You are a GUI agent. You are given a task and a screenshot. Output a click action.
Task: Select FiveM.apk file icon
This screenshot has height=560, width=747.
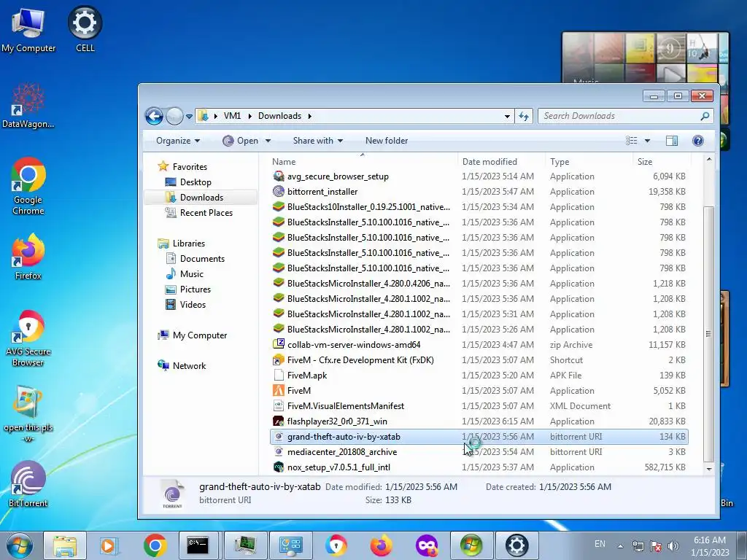[279, 376]
